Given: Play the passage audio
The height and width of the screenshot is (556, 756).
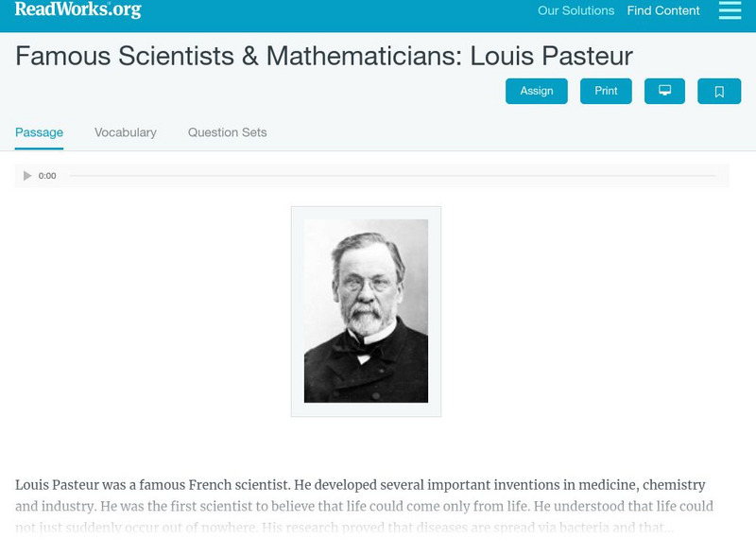Looking at the screenshot, I should coord(27,176).
